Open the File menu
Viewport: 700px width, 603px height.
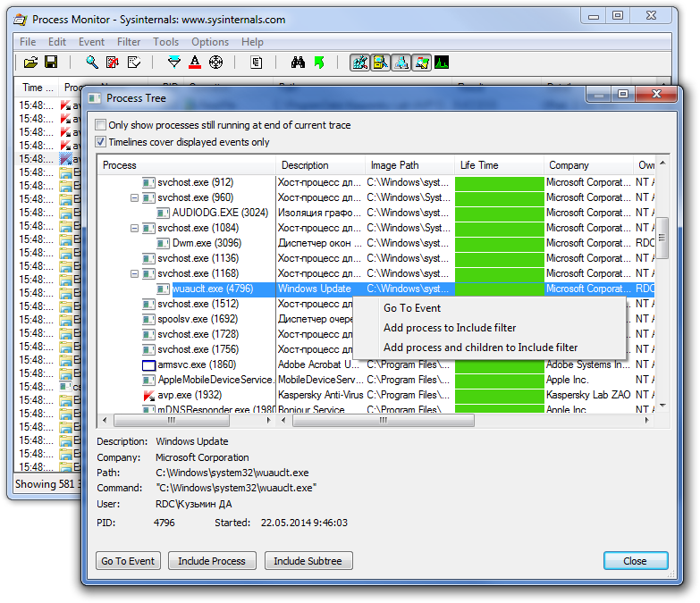(x=28, y=42)
